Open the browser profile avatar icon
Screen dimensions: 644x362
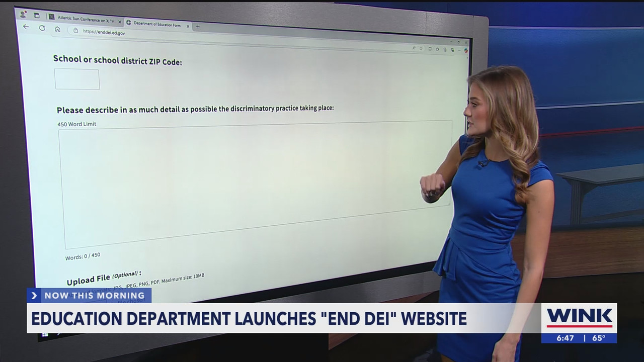23,14
